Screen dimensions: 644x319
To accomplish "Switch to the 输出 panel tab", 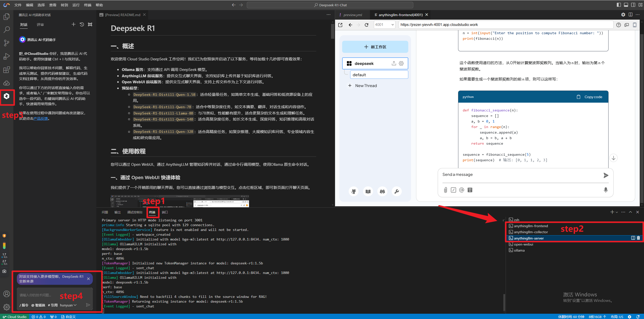I will 117,212.
